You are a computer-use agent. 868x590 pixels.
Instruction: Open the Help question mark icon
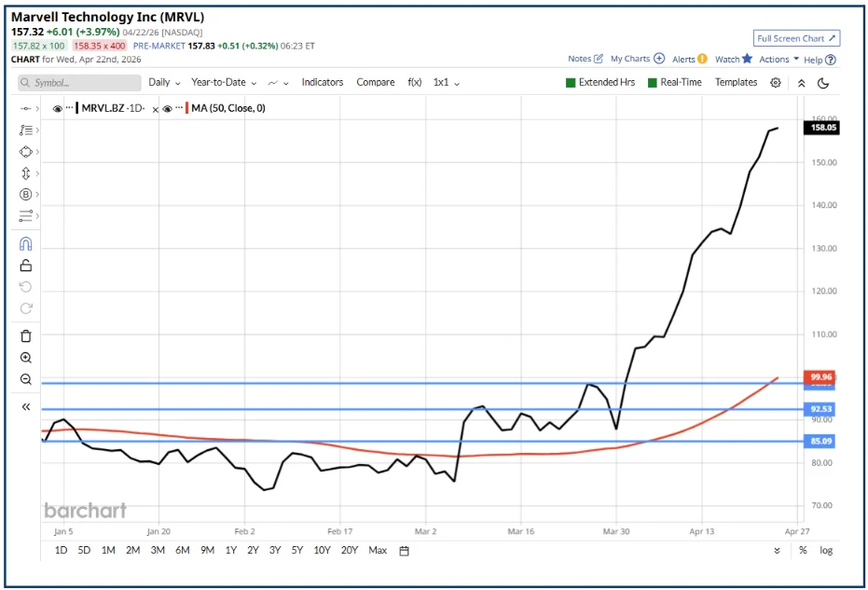tap(830, 60)
